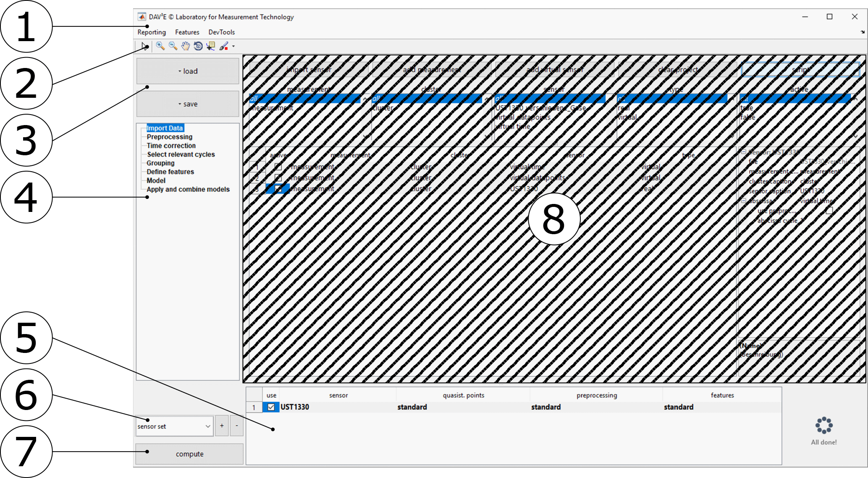Add a sensor set with plus button
This screenshot has height=478, width=868.
coord(222,426)
